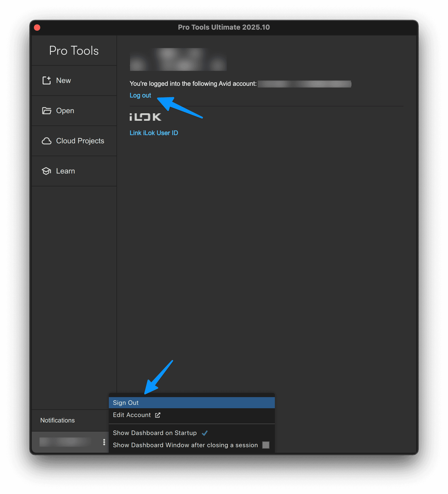This screenshot has height=494, width=448.
Task: Click the Pro Tools logo in the sidebar
Action: click(x=74, y=51)
